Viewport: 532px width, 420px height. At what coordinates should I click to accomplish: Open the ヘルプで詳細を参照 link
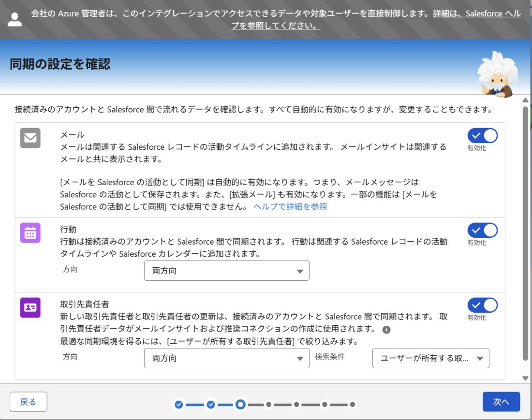tap(290, 206)
